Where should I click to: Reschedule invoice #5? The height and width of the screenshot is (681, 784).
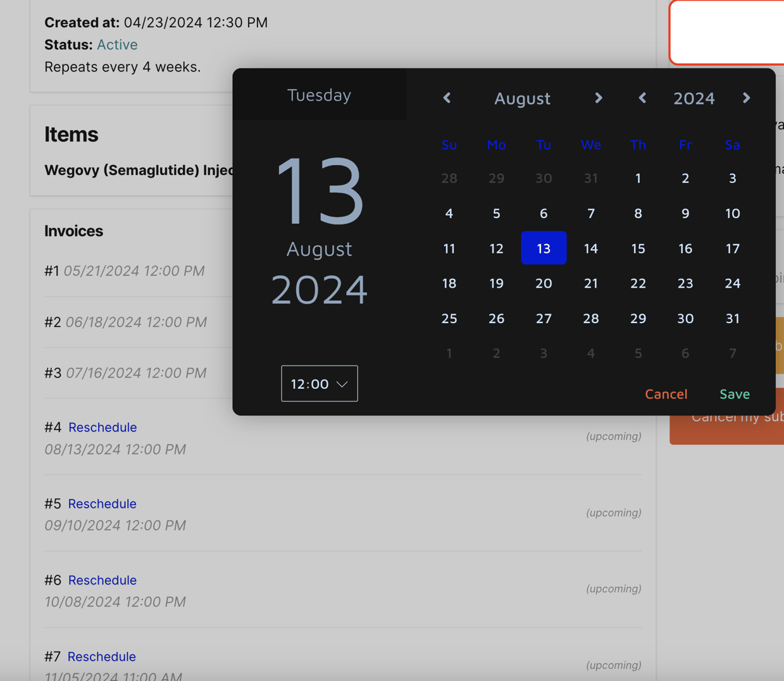click(x=102, y=504)
